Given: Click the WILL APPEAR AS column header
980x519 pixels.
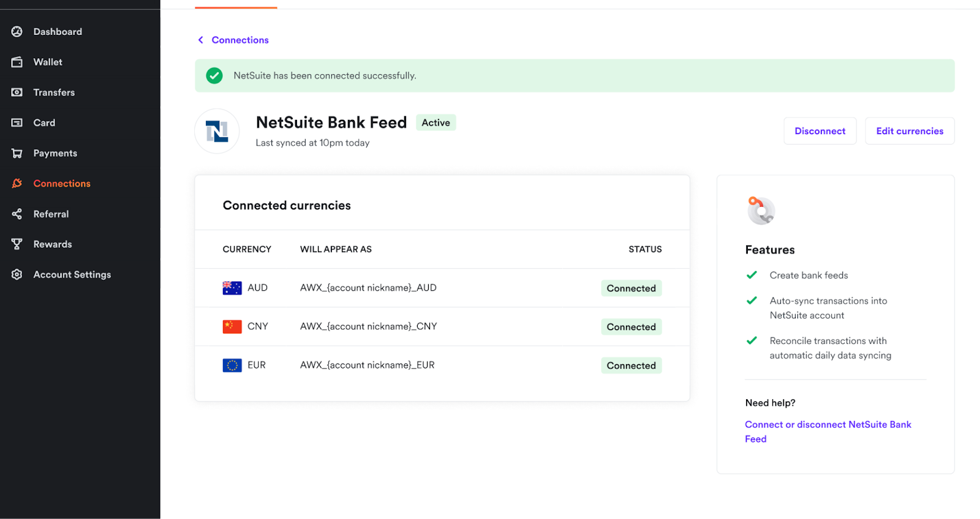Looking at the screenshot, I should click(x=336, y=249).
